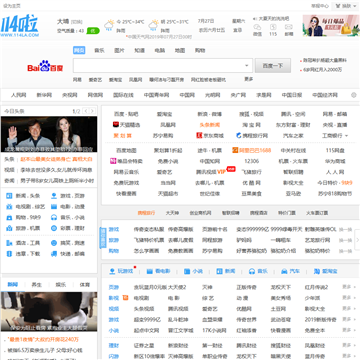Viewport: 360px width, 360px height.
Task: Select the 地图 search tab
Action: 180,50
